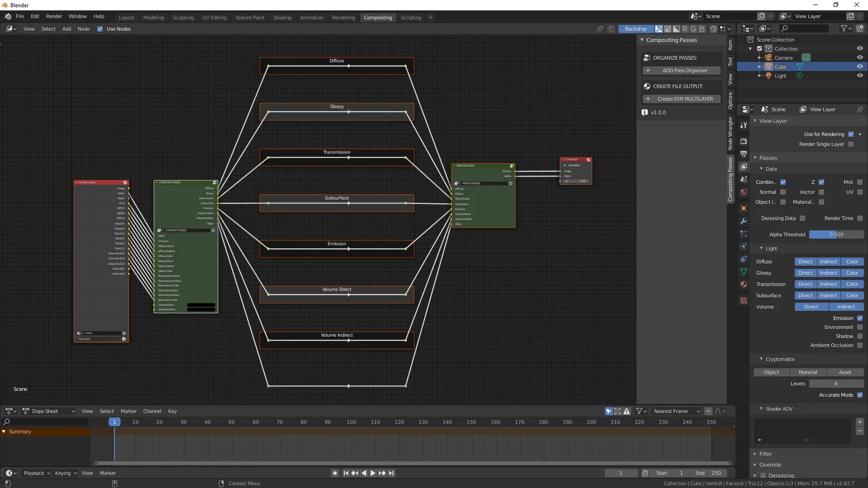Open the Render menu
This screenshot has height=488, width=868.
54,16
